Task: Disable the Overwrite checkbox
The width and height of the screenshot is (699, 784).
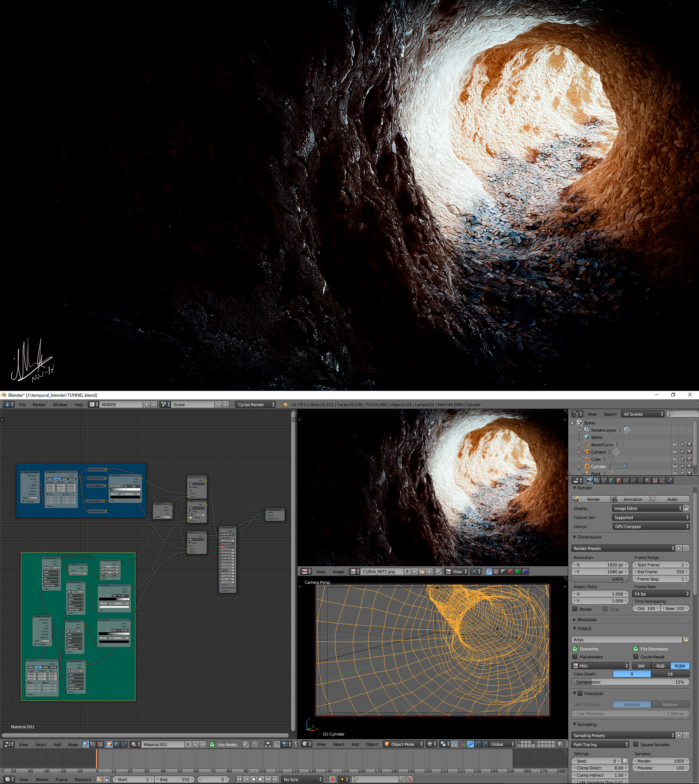Action: pyautogui.click(x=575, y=649)
